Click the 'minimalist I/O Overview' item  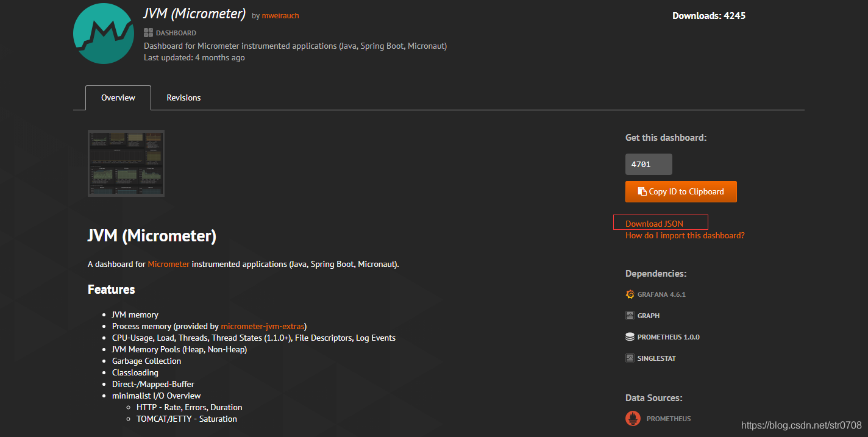pyautogui.click(x=157, y=396)
